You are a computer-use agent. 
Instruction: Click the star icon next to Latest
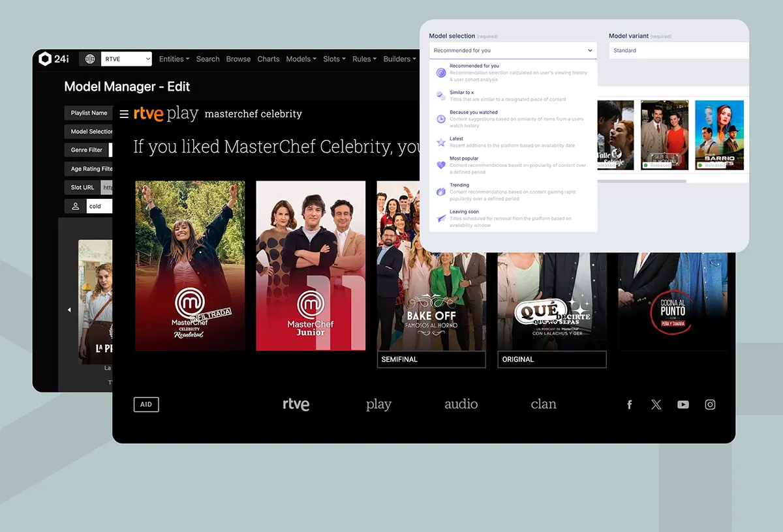[440, 141]
